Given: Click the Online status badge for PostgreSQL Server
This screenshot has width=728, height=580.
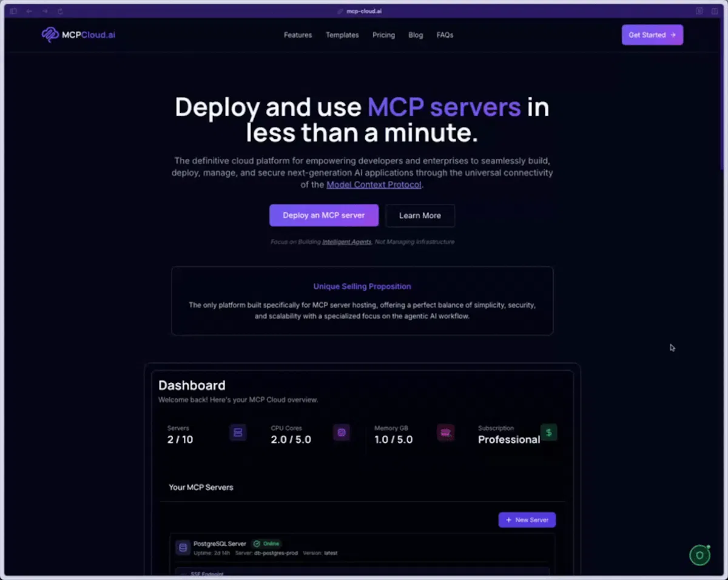Looking at the screenshot, I should (267, 544).
